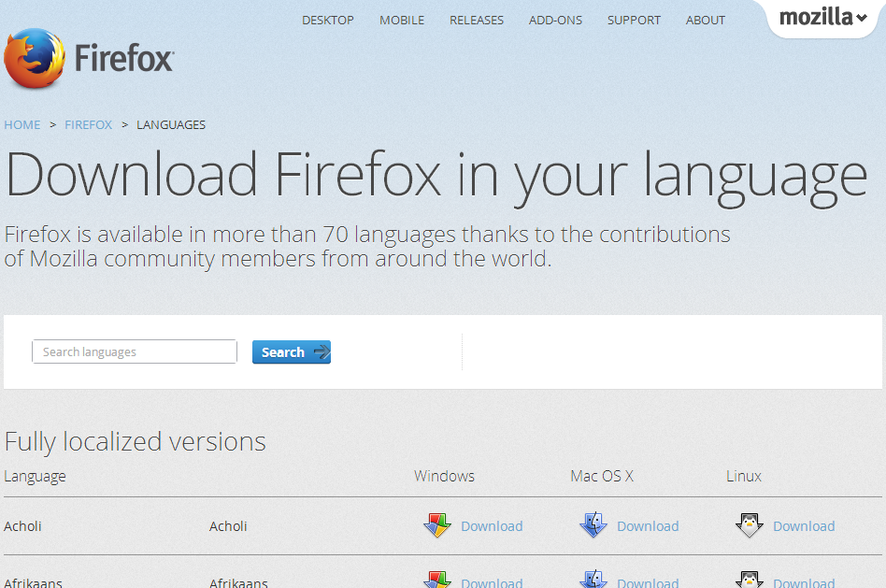This screenshot has height=588, width=886.
Task: Click the Fully localized versions heading
Action: tap(135, 441)
